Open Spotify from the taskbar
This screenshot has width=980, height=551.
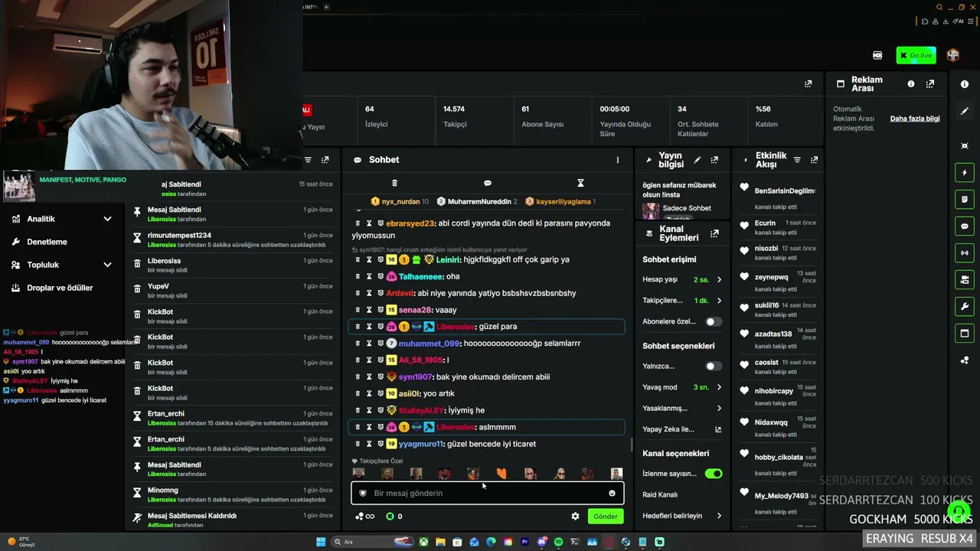(558, 542)
